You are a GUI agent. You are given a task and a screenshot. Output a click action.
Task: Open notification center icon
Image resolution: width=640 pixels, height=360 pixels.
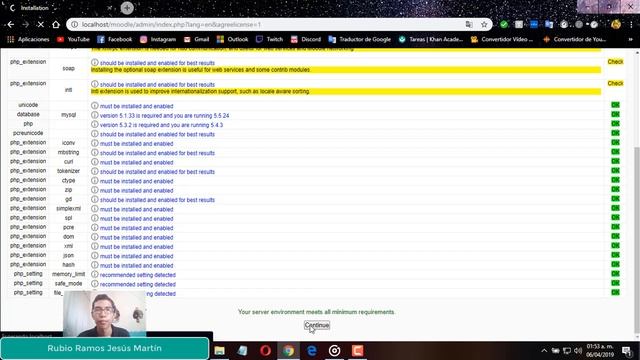[627, 351]
